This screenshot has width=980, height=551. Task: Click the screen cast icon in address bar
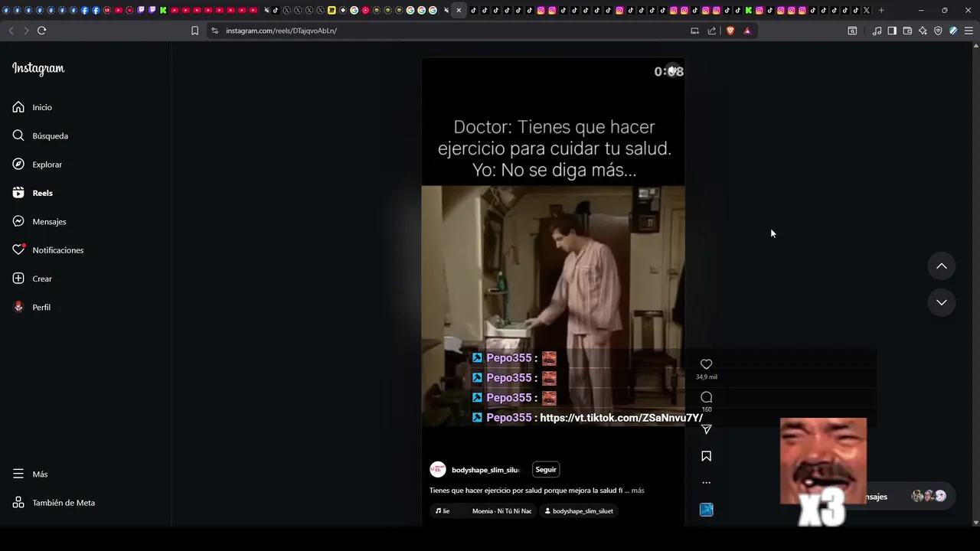click(x=694, y=31)
